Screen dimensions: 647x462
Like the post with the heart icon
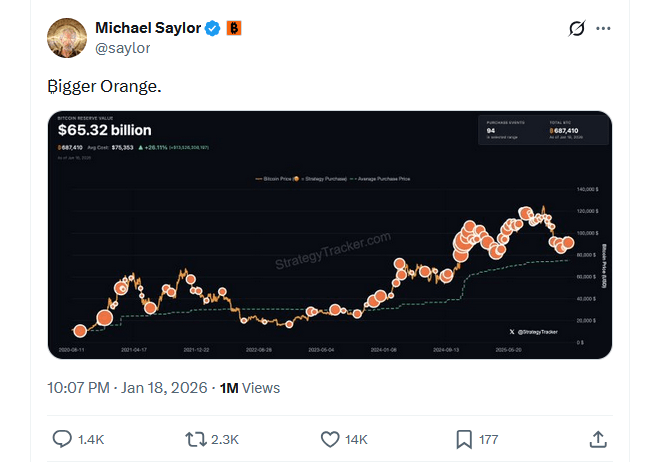(330, 439)
